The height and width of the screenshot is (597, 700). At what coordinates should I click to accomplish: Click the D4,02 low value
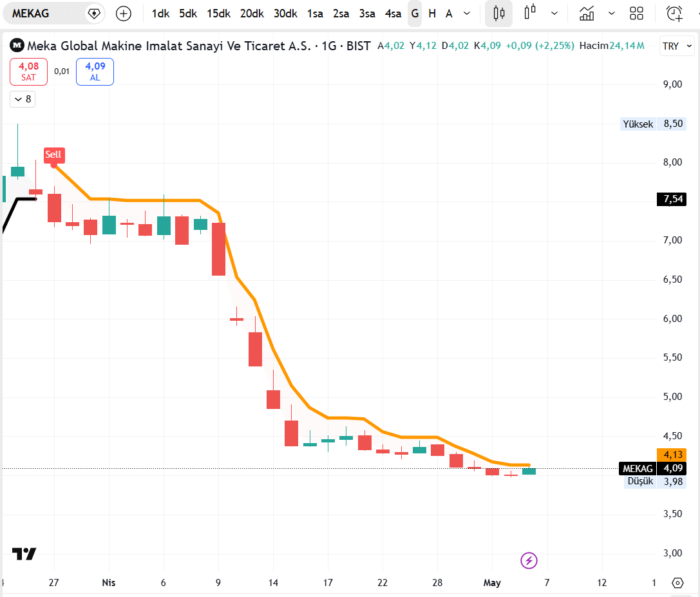(455, 46)
